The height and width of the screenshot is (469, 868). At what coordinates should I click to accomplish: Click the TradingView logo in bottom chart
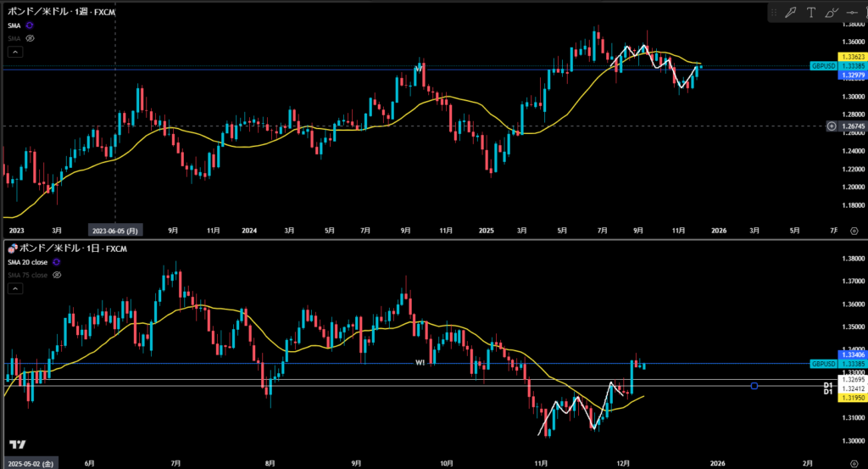17,445
